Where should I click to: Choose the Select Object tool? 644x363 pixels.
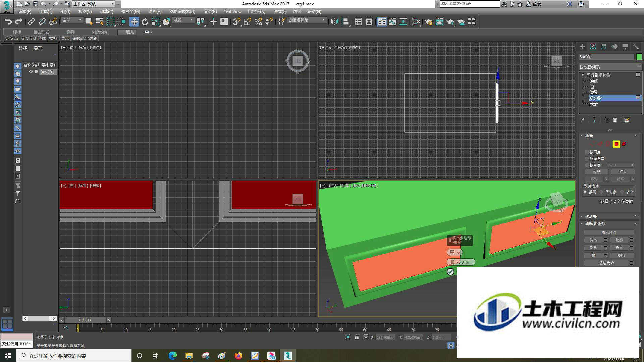point(89,22)
